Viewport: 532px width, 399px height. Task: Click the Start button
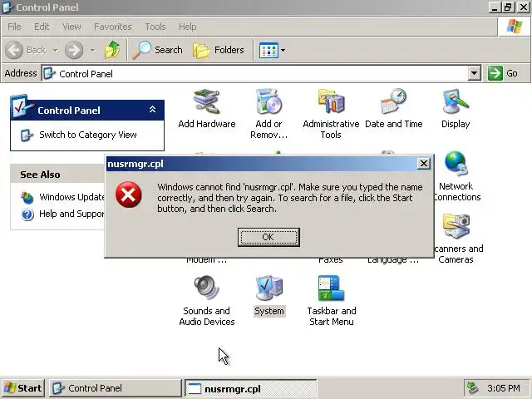[23, 388]
